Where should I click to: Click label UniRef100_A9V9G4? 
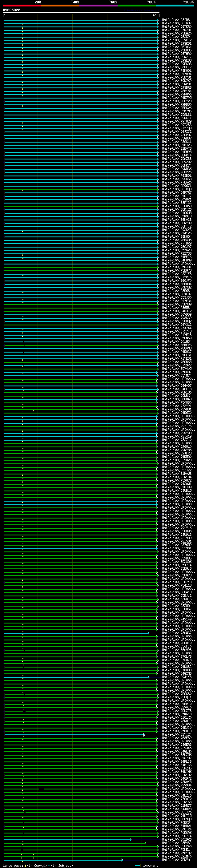pos(177,785)
